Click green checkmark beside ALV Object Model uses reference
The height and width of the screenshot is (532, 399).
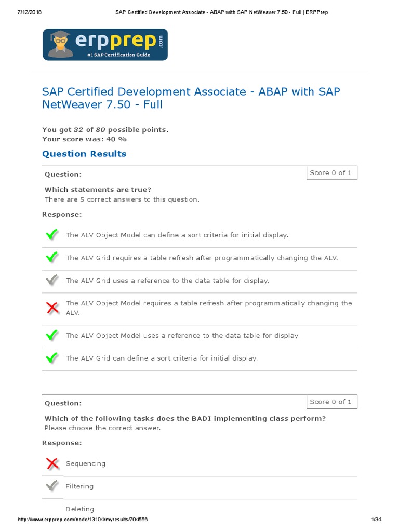tap(52, 336)
